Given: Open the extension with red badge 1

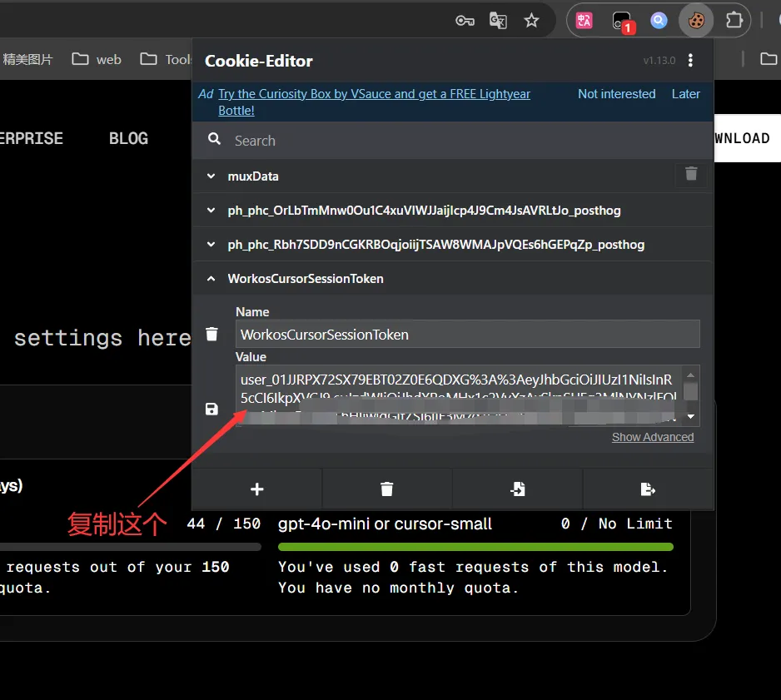Looking at the screenshot, I should coord(622,22).
